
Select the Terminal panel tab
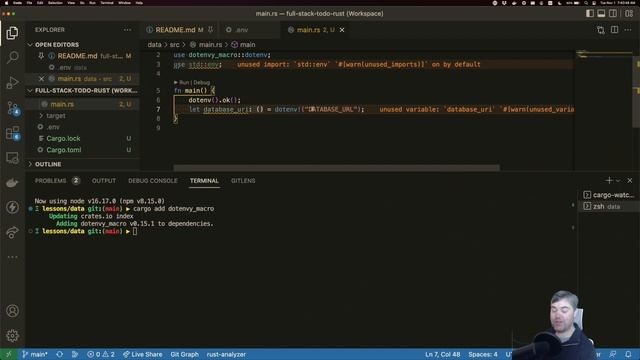click(204, 180)
